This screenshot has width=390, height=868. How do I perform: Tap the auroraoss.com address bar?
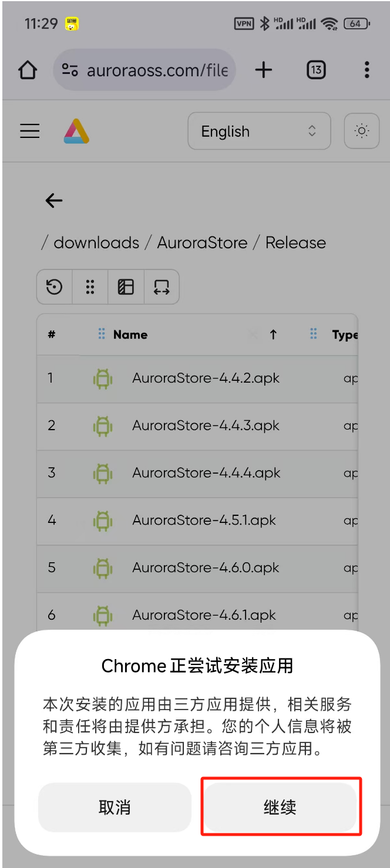coord(157,70)
